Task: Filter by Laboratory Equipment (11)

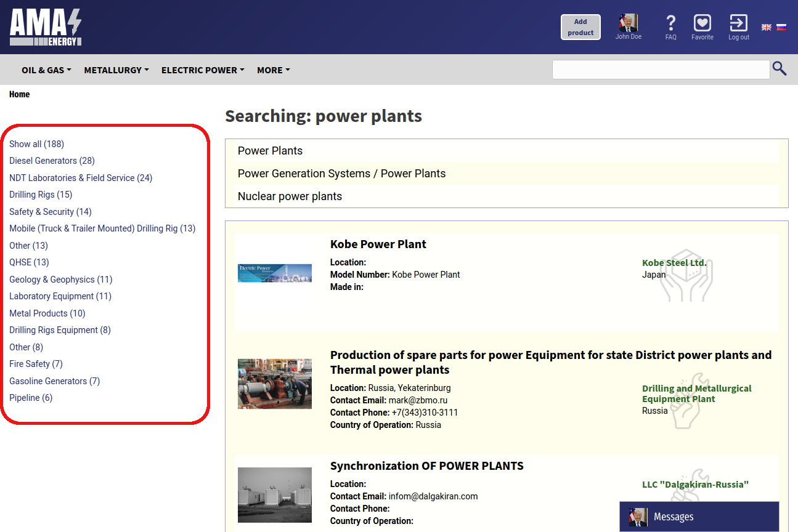Action: tap(60, 296)
